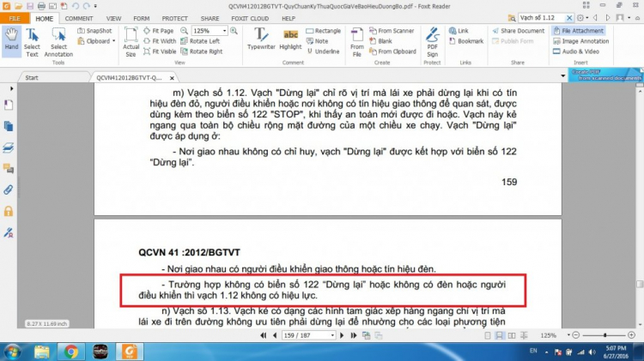Open the FOXIT CLOUD tab

(x=250, y=19)
